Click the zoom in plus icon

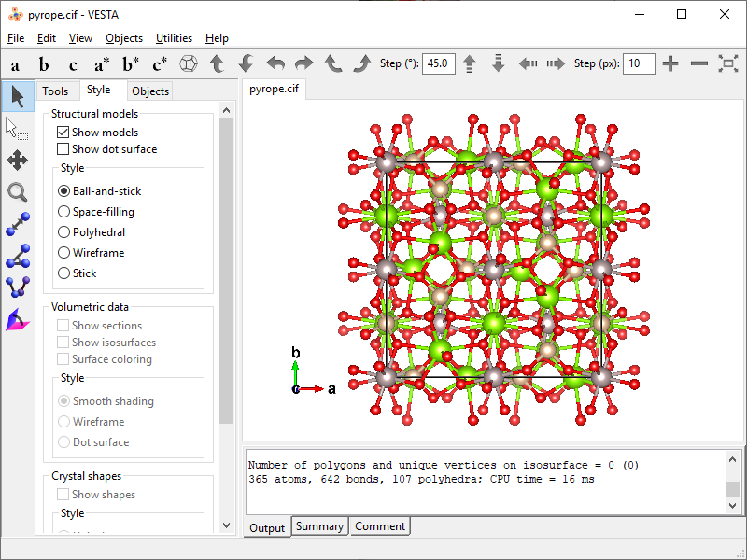(x=670, y=63)
